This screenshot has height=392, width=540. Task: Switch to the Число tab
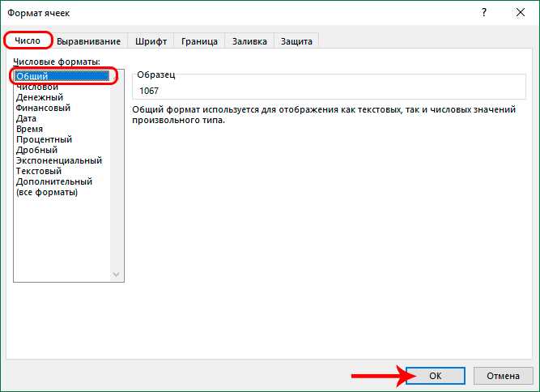[x=28, y=40]
